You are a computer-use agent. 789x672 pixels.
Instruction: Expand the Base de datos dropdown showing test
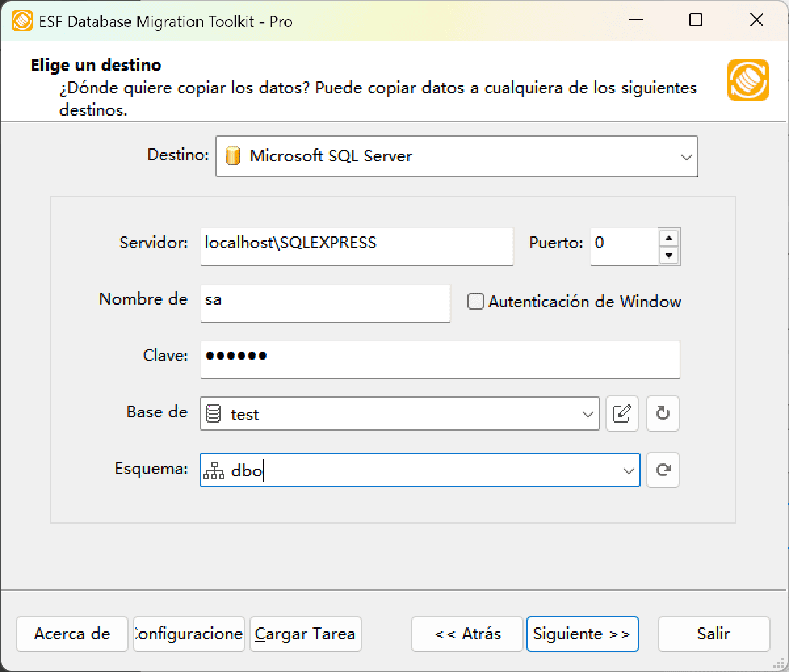click(586, 413)
